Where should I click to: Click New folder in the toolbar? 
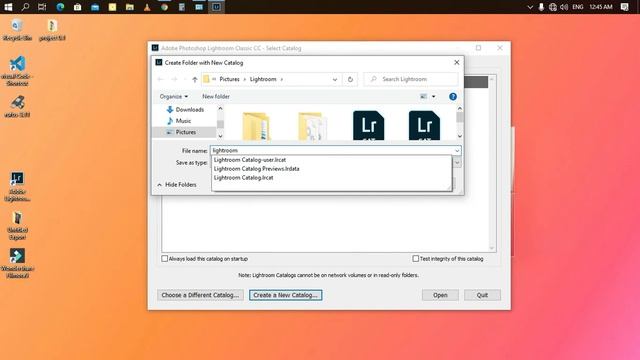click(216, 97)
